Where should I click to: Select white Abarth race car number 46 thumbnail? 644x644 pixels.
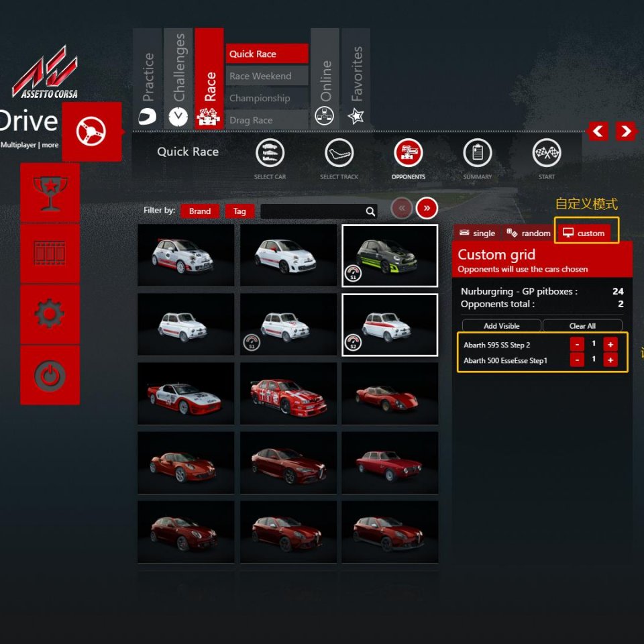tap(186, 255)
